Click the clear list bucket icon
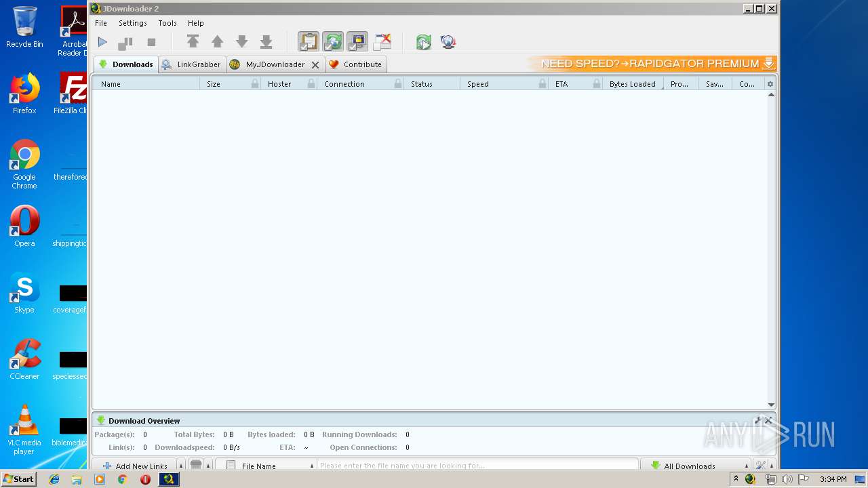The width and height of the screenshot is (868, 488). [195, 465]
